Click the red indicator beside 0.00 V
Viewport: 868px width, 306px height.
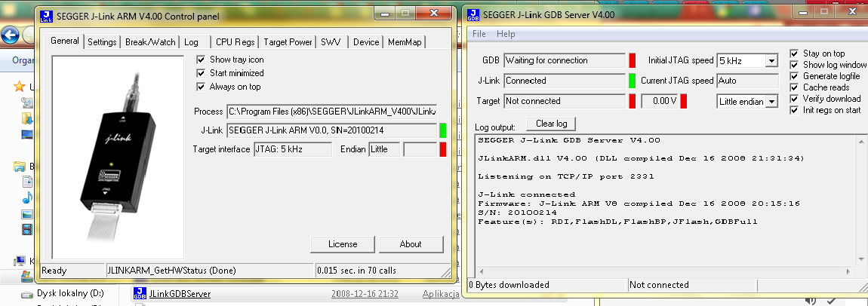coord(684,101)
